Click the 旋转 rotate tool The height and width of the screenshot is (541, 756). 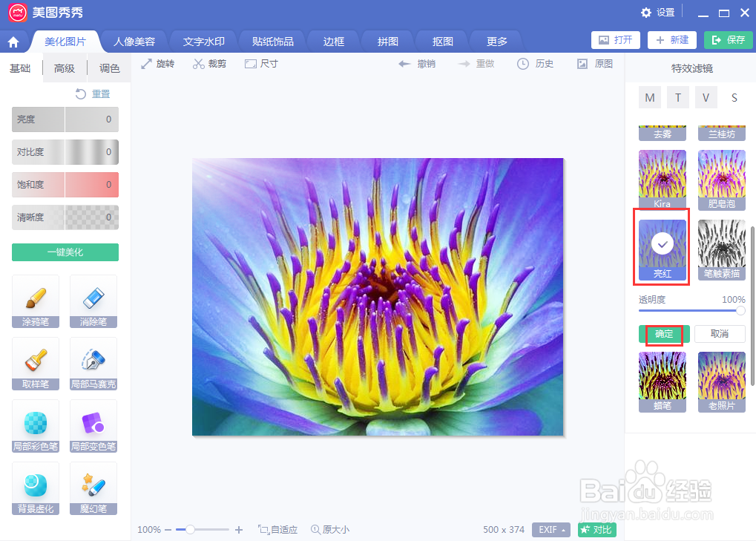(x=157, y=64)
